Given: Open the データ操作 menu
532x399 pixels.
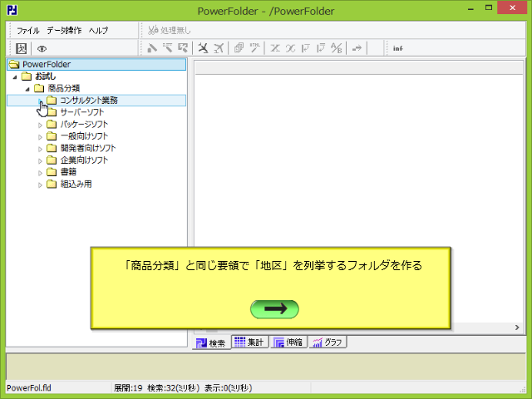Looking at the screenshot, I should (x=64, y=31).
